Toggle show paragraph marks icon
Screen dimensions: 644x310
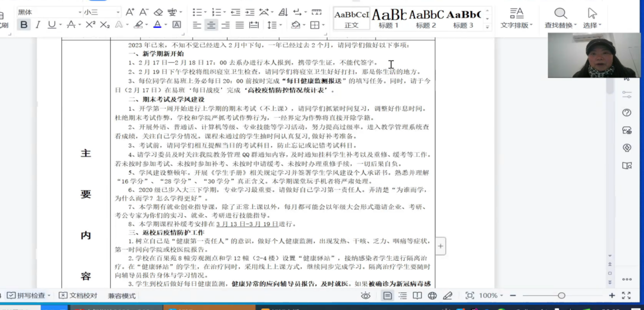(297, 12)
